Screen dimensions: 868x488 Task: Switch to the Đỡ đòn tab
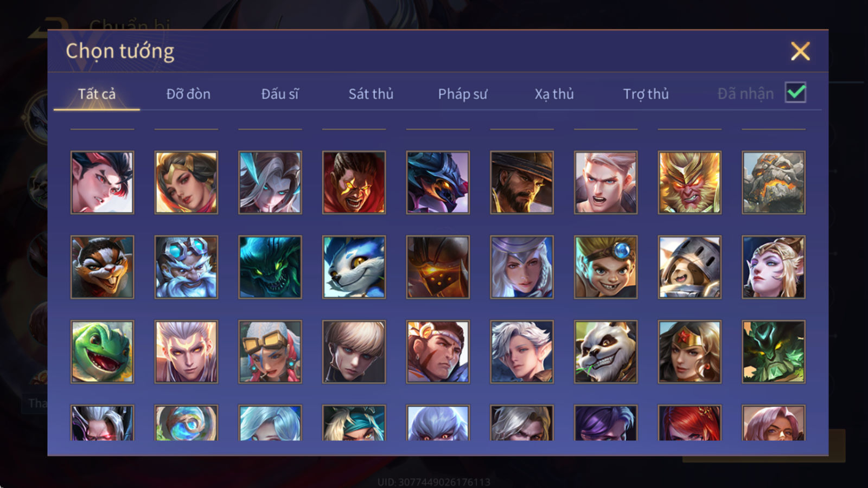[x=188, y=94]
